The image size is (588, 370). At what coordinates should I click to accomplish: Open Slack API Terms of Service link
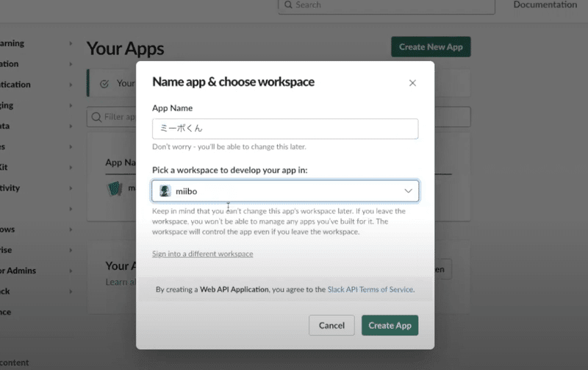tap(370, 289)
